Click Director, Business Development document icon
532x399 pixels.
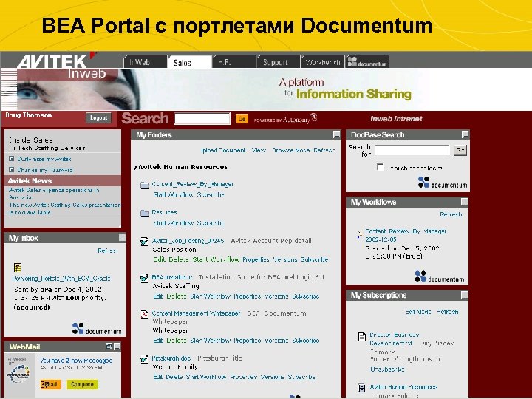pos(361,336)
